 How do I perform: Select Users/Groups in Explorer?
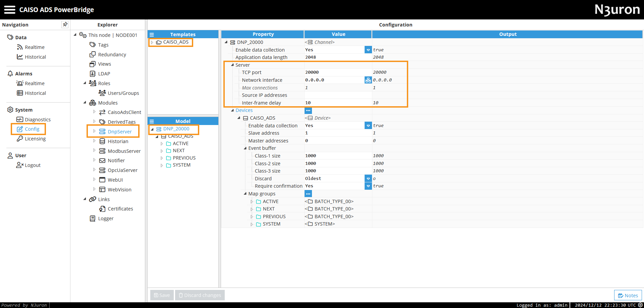point(119,93)
